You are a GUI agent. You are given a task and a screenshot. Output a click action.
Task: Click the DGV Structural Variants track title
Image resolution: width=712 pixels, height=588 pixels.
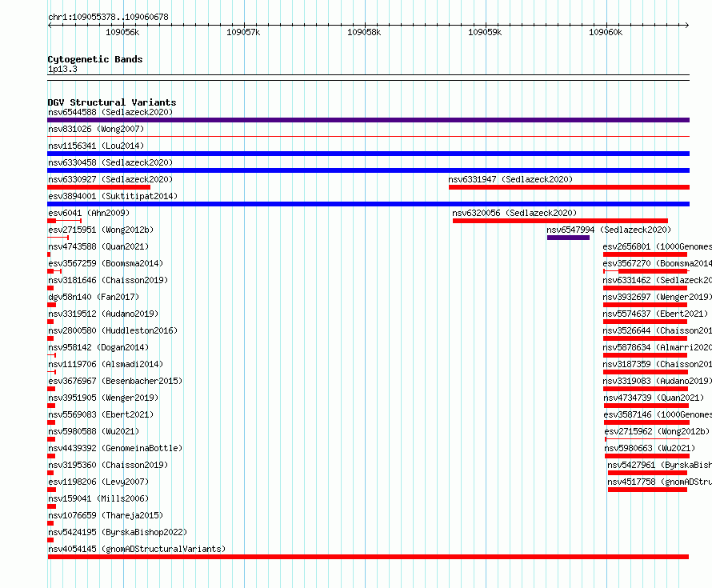(x=112, y=102)
